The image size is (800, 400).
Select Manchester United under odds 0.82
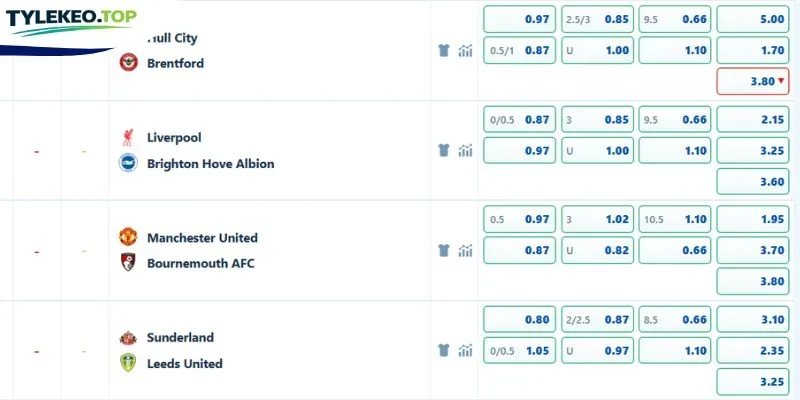(x=597, y=251)
